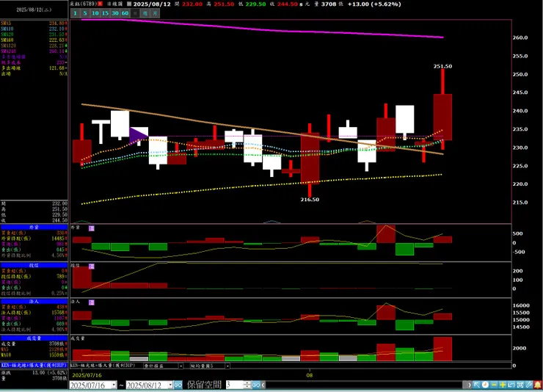Click the MA10 volume row in 成交量 panel
The width and height of the screenshot is (543, 392).
tap(34, 355)
